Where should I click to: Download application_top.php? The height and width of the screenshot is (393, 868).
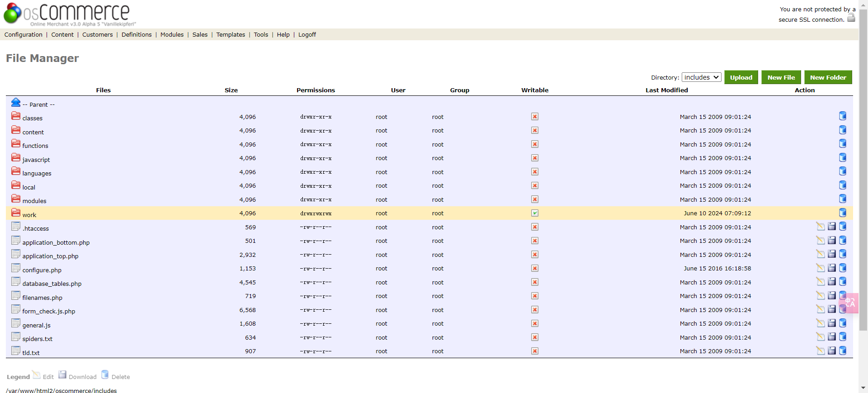tap(832, 254)
